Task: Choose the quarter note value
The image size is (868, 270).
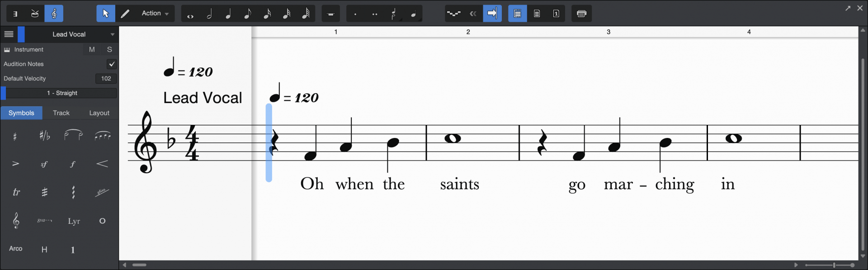Action: (229, 14)
